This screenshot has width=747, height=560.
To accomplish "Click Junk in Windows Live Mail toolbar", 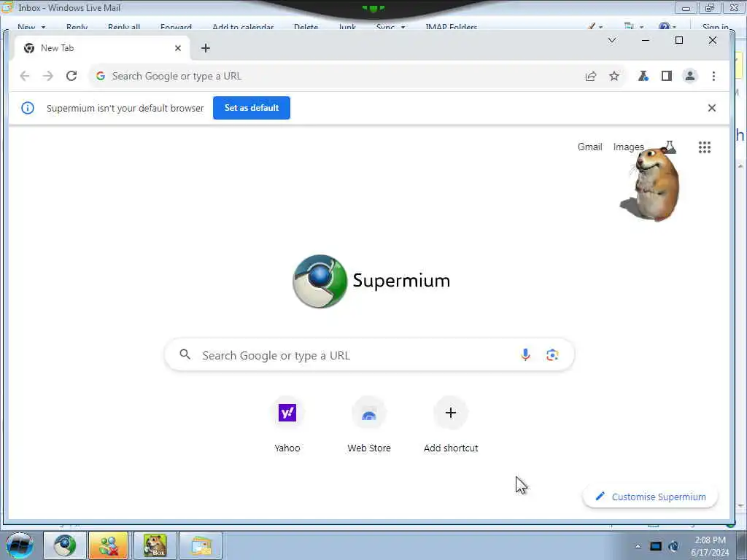I will 347,28.
